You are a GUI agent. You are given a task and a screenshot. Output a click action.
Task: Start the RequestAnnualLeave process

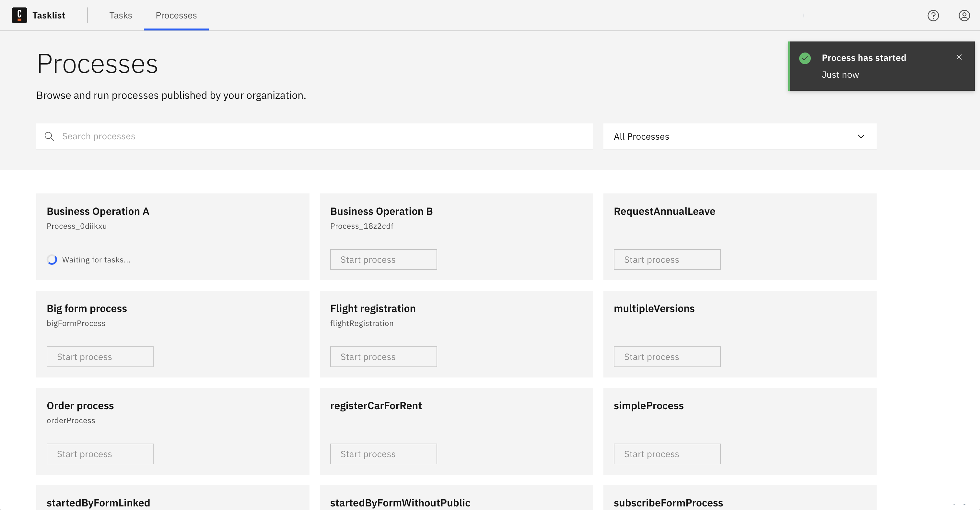coord(667,259)
